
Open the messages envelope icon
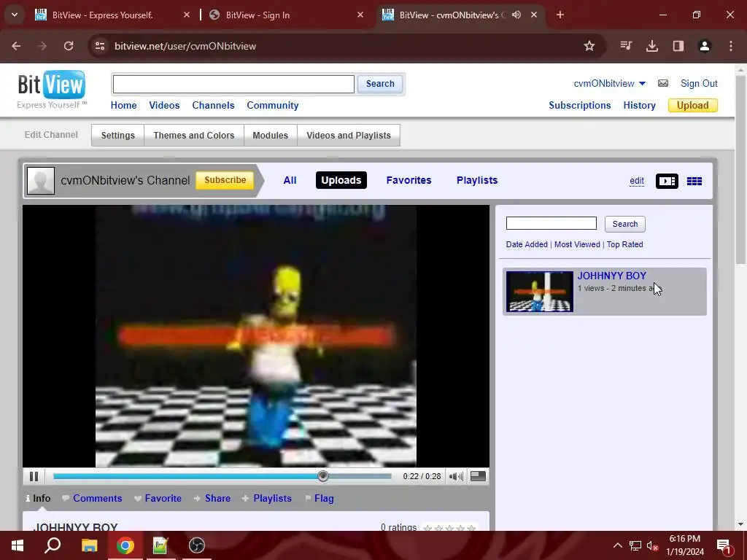pyautogui.click(x=662, y=83)
